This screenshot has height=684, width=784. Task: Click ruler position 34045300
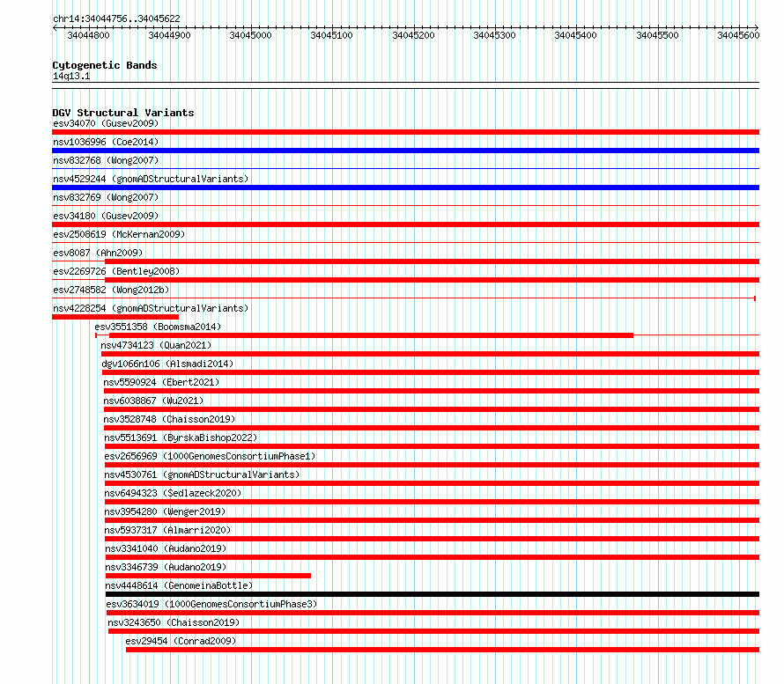[x=494, y=35]
